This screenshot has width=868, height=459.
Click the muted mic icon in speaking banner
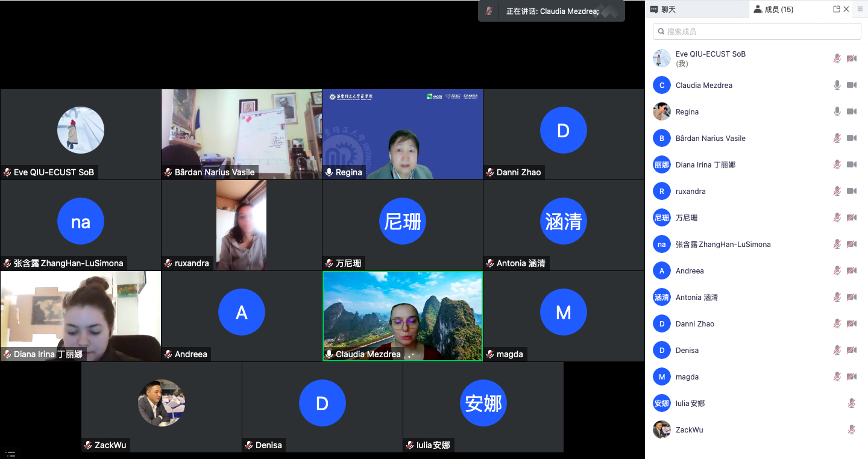click(x=489, y=11)
